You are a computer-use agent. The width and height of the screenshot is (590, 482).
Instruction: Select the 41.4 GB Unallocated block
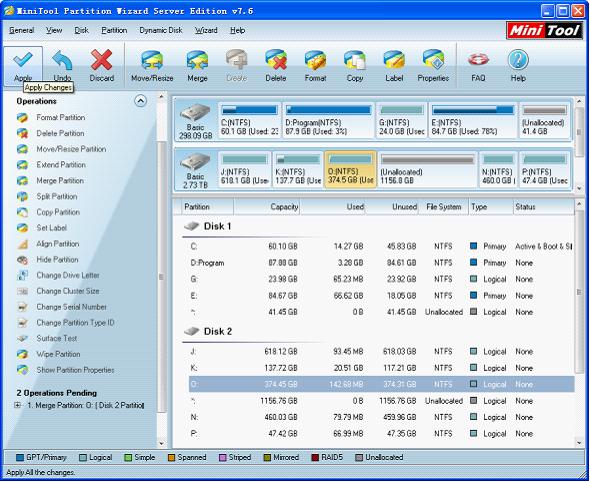544,120
